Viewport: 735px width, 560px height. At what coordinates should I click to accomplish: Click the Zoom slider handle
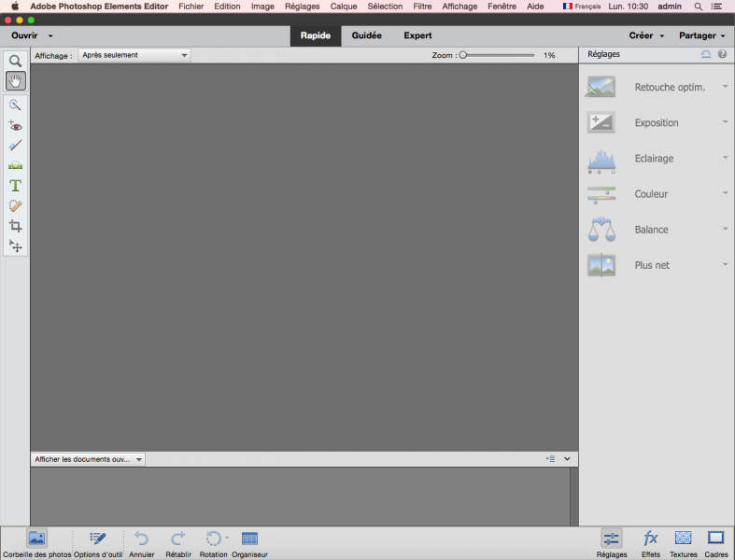point(463,55)
